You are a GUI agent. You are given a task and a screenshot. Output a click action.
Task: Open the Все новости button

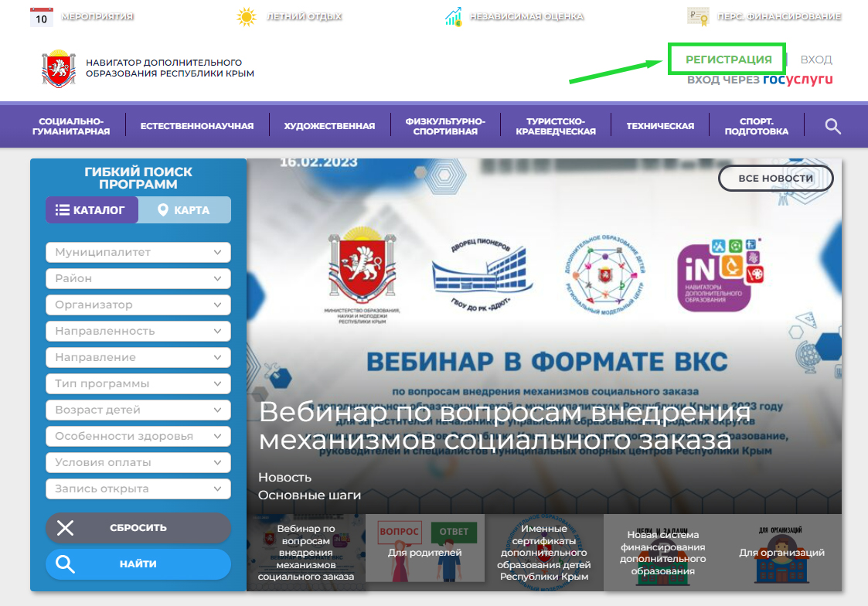(775, 179)
